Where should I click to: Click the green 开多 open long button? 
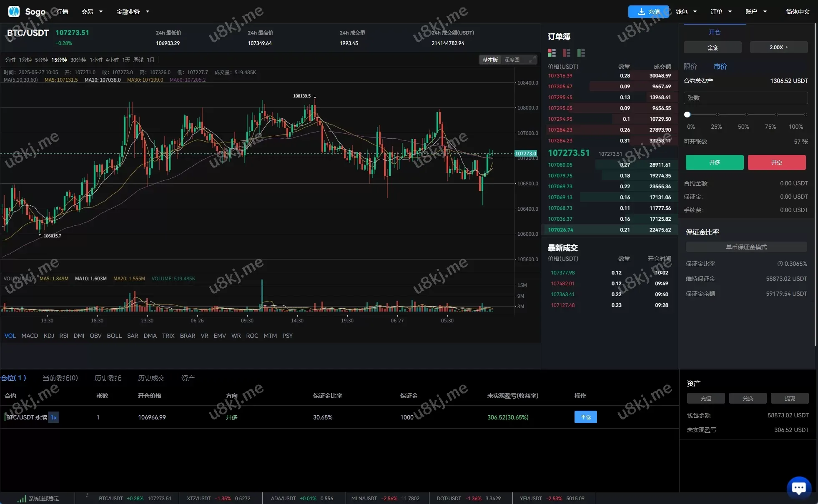coord(714,162)
